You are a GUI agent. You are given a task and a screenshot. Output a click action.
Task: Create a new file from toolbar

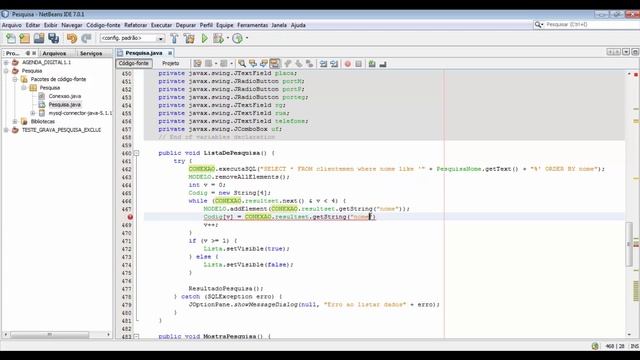(11, 38)
